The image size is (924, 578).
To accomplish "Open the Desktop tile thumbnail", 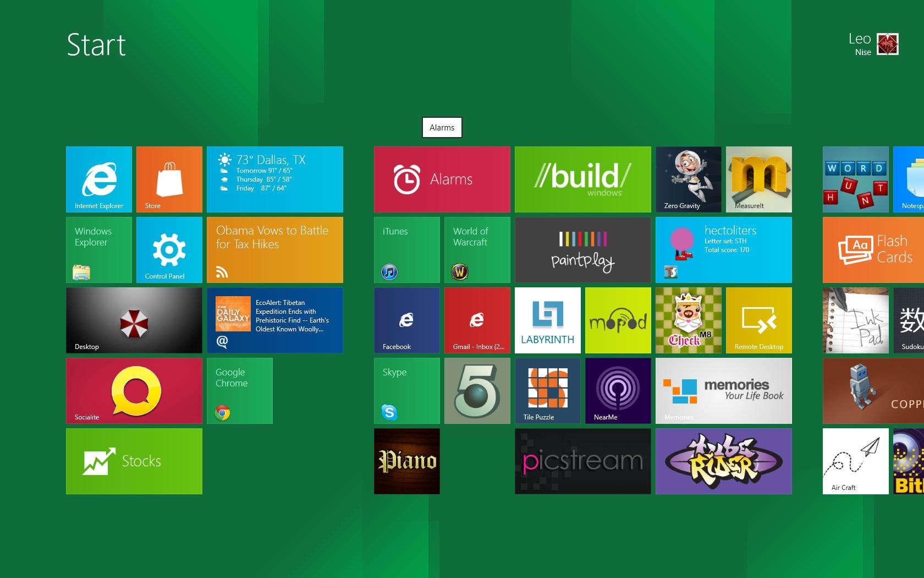I will pos(134,320).
